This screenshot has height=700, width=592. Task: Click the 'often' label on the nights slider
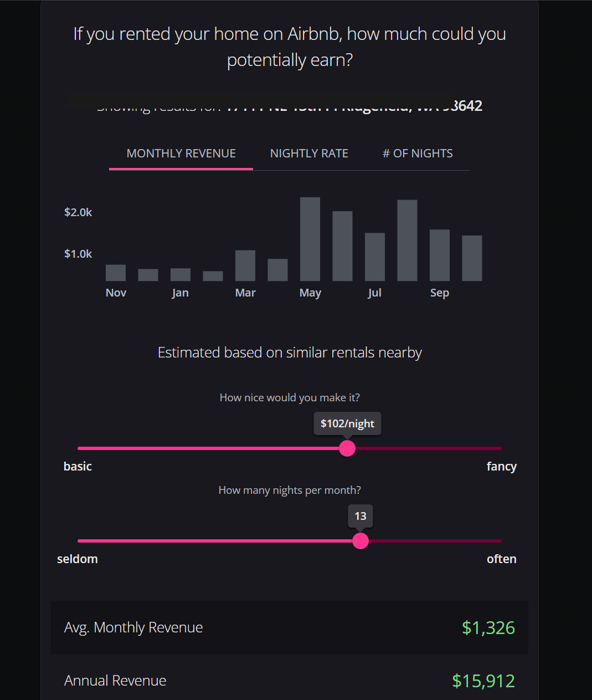pos(501,559)
